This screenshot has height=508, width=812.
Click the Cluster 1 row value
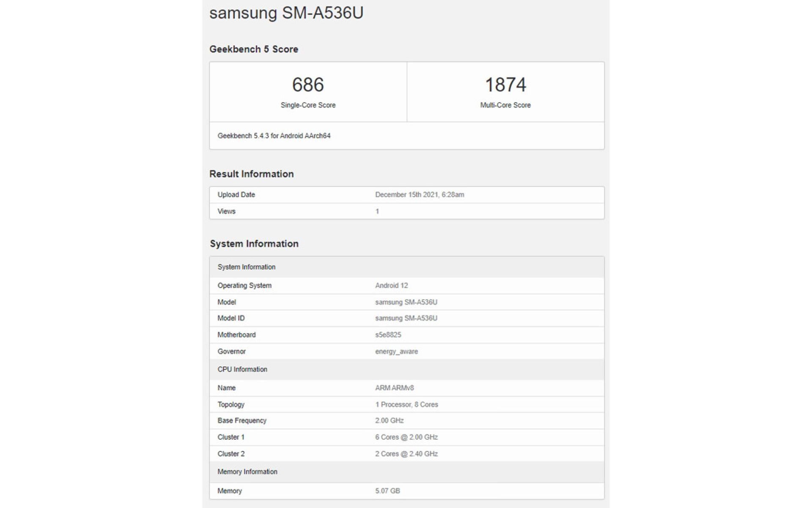406,437
